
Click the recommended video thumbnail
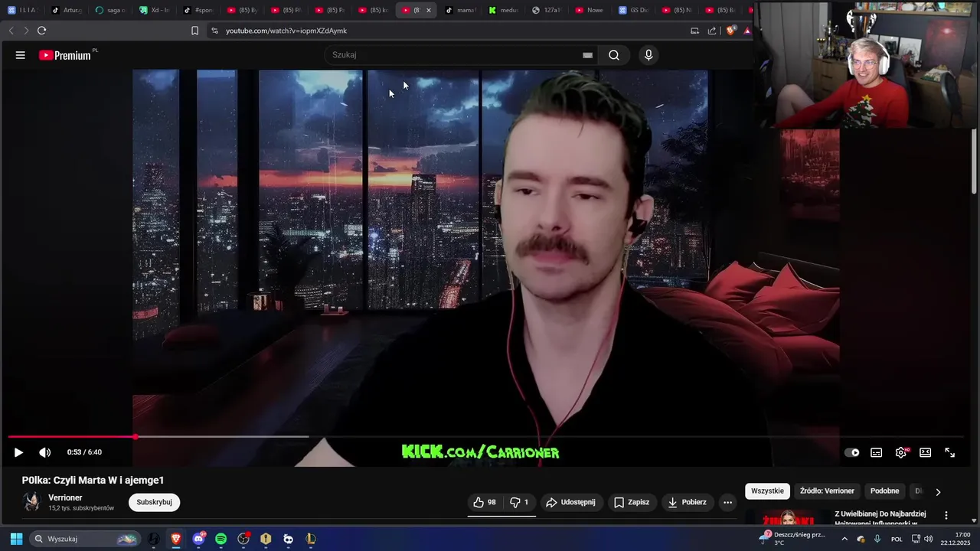click(786, 518)
